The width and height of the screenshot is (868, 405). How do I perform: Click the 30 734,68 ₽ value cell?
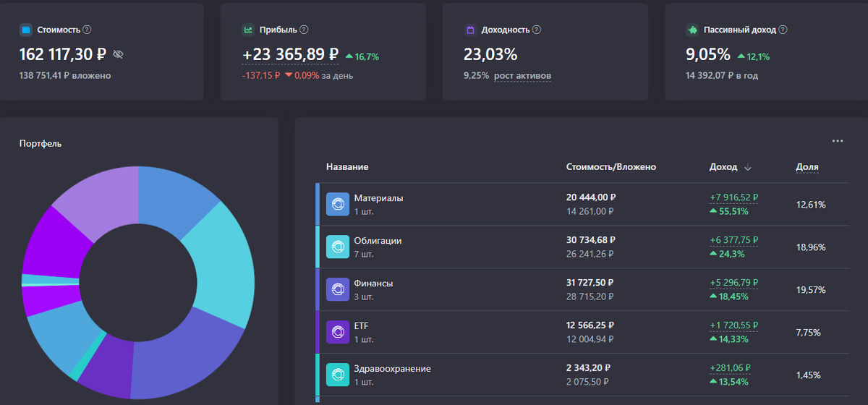[591, 240]
